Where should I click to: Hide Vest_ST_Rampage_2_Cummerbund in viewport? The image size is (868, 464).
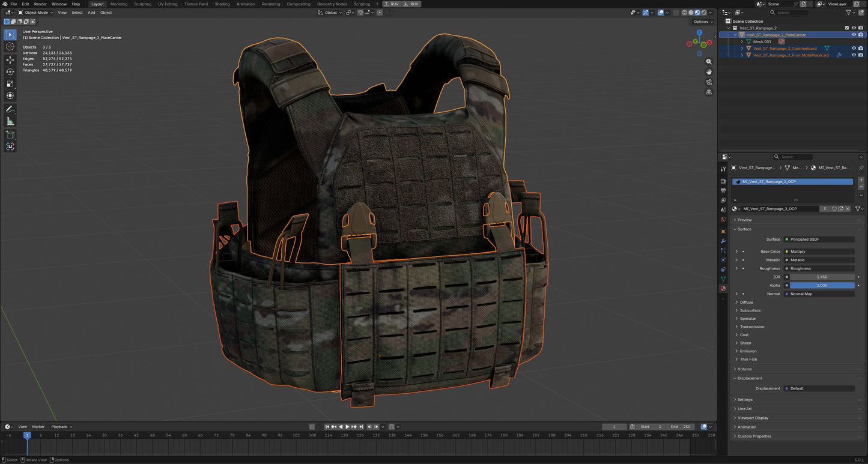click(x=854, y=48)
